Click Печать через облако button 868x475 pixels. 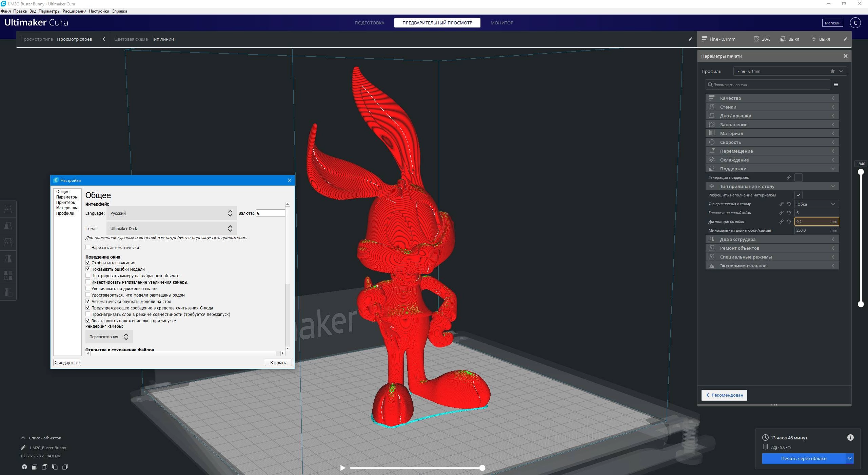[804, 458]
